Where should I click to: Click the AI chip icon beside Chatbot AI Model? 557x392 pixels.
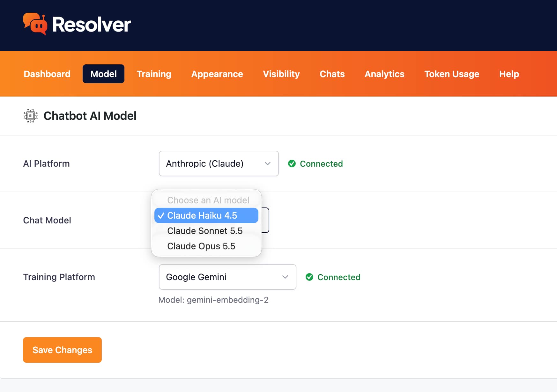31,116
